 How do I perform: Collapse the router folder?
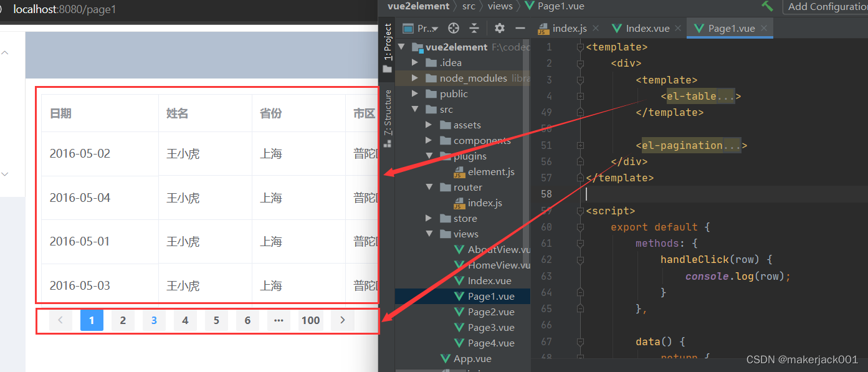click(x=429, y=188)
